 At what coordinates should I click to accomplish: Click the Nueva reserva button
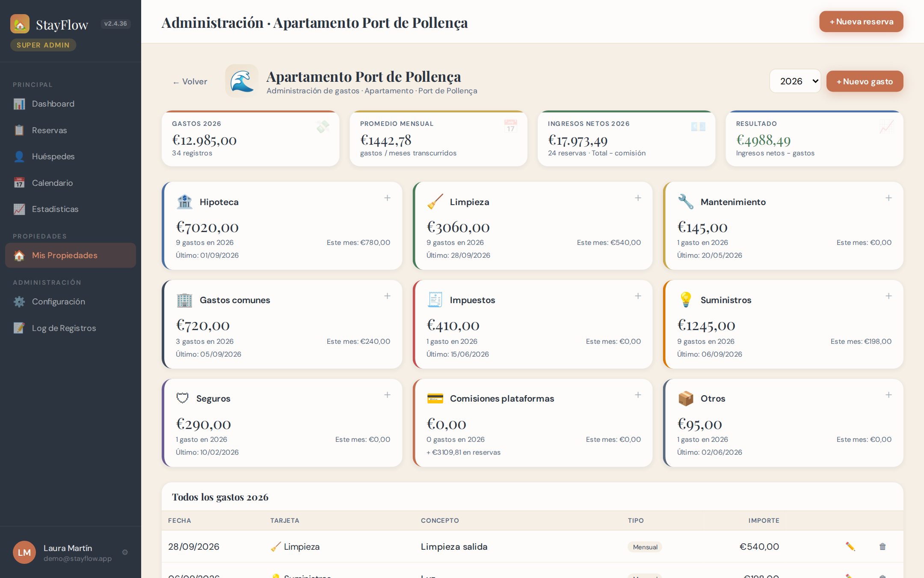pyautogui.click(x=861, y=21)
